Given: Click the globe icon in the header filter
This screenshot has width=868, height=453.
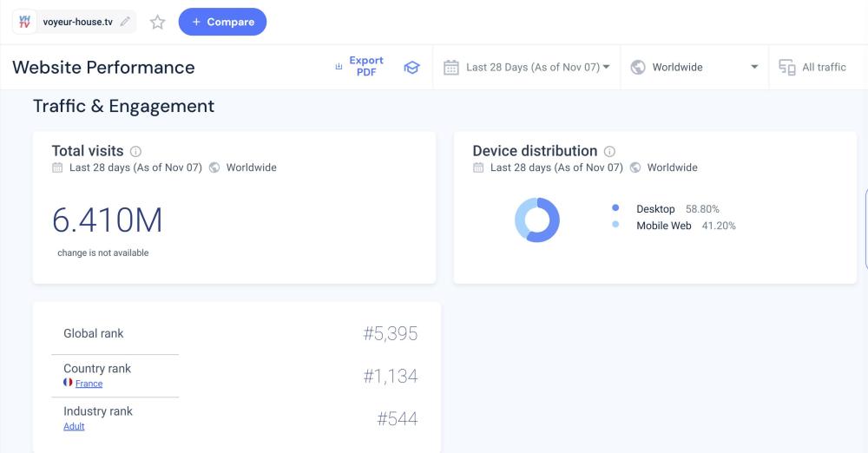Looking at the screenshot, I should 638,68.
